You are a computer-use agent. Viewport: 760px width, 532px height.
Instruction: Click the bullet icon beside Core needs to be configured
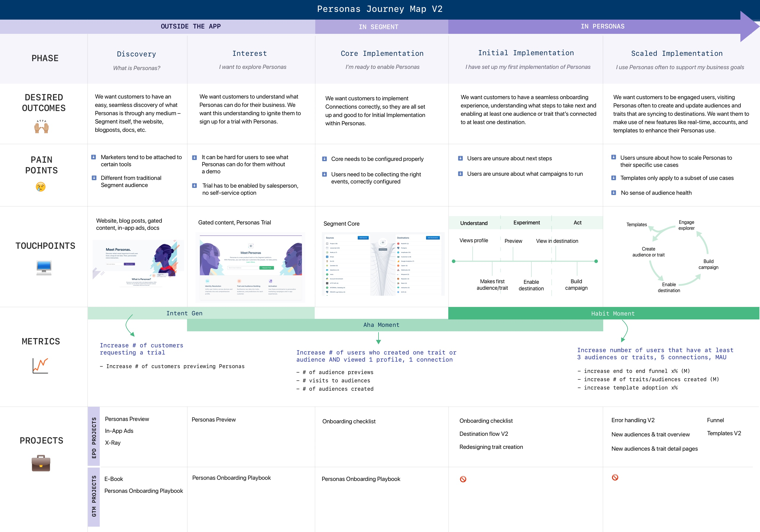324,159
